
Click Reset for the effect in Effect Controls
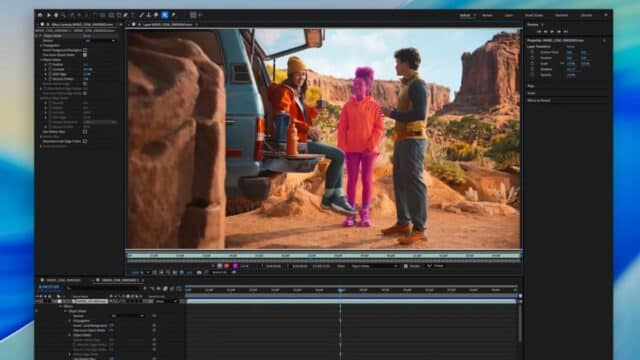click(87, 36)
